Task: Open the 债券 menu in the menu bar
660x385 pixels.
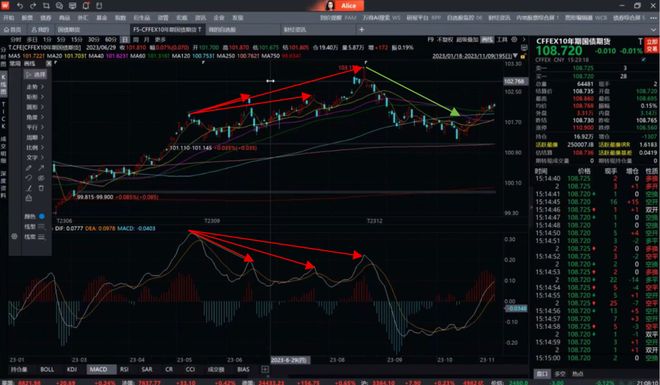Action: coord(45,18)
